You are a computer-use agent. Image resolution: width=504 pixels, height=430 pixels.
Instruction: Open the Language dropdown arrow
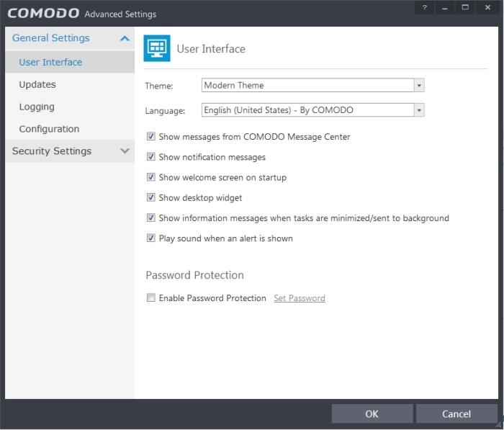(x=419, y=110)
